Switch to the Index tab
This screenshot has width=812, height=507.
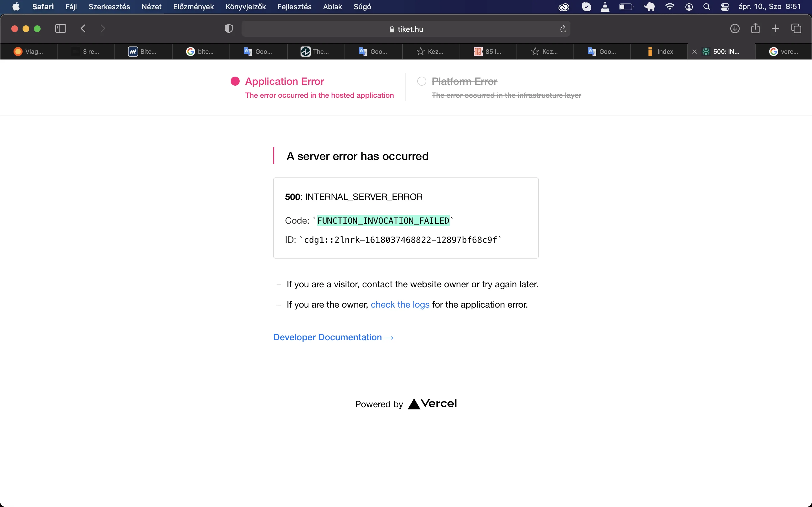(x=660, y=52)
